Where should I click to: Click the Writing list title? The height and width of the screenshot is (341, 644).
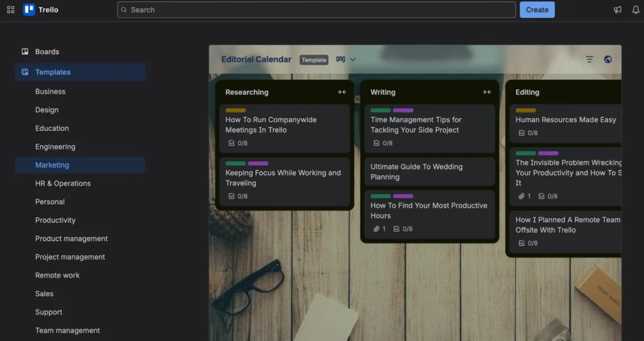(x=383, y=92)
